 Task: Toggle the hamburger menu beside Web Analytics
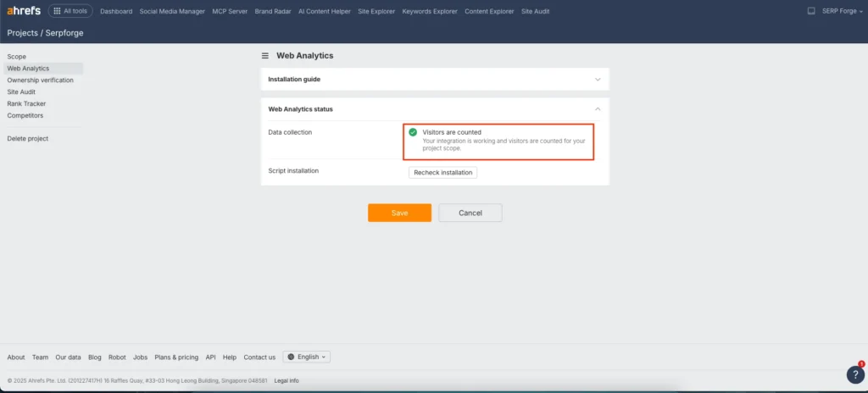point(265,56)
